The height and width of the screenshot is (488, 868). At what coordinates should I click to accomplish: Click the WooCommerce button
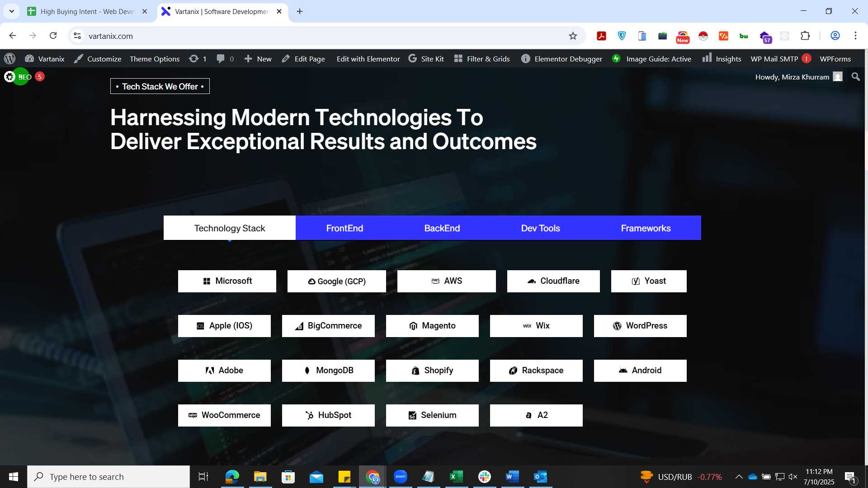[224, 415]
